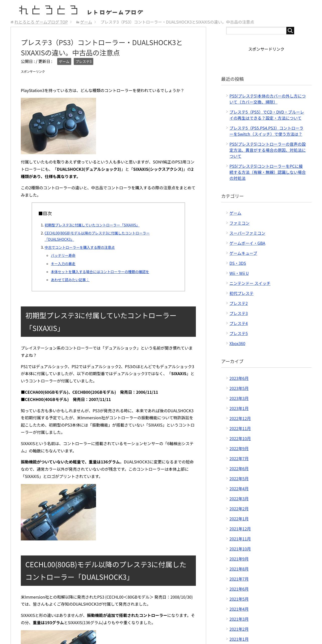Click the search input field
The height and width of the screenshot is (644, 322).
coord(256,31)
